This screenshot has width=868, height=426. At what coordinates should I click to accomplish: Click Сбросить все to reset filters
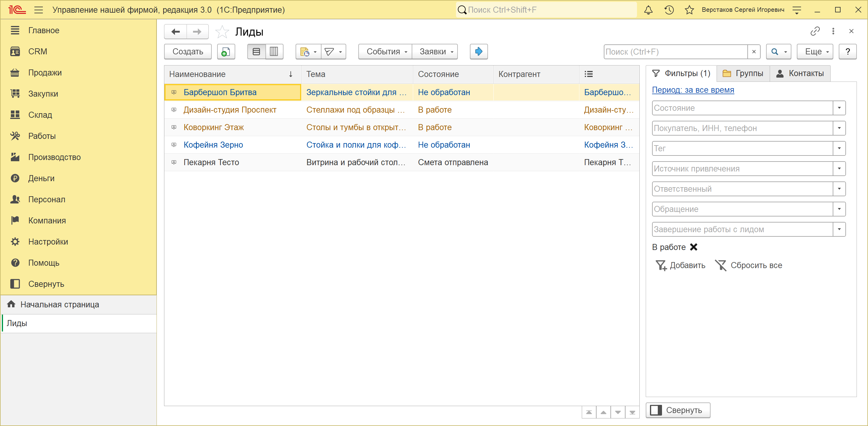pos(748,265)
